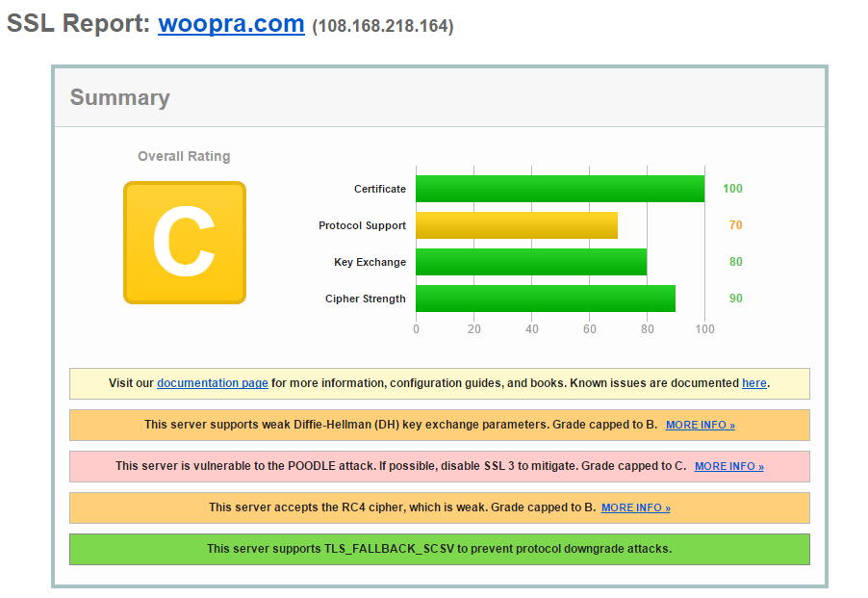Click the Key Exchange score bar

point(530,262)
